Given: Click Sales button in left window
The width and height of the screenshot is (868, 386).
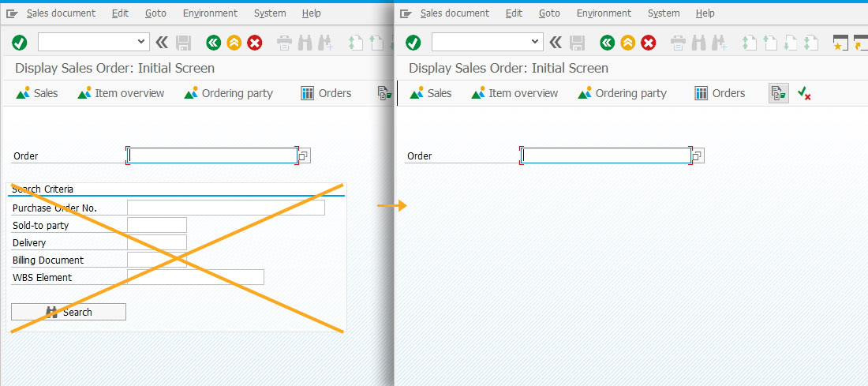Looking at the screenshot, I should pyautogui.click(x=36, y=94).
